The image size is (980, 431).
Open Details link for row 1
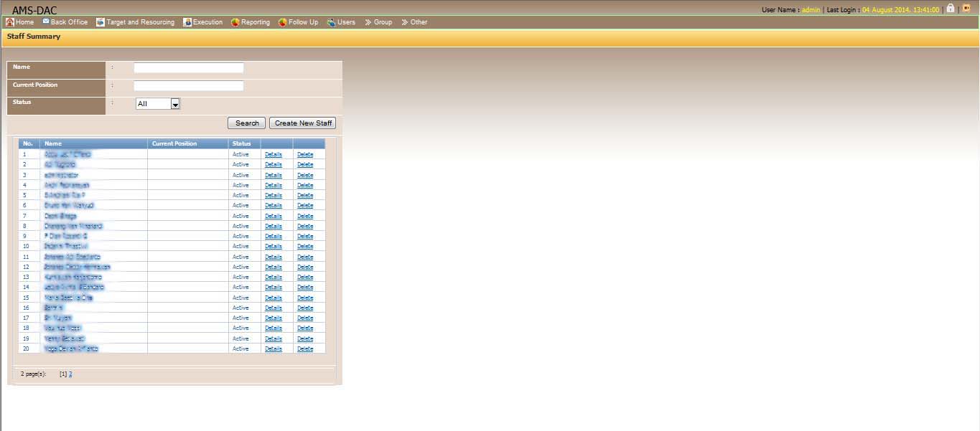point(273,154)
